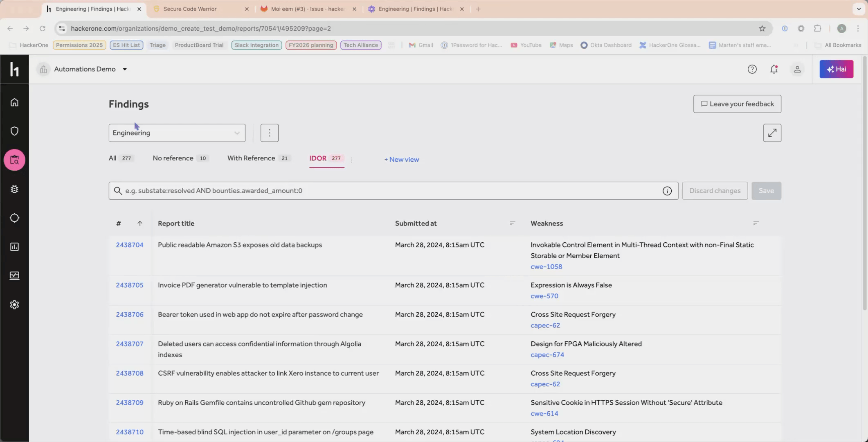868x442 pixels.
Task: Open the HackerOne home logo icon
Action: 15,69
